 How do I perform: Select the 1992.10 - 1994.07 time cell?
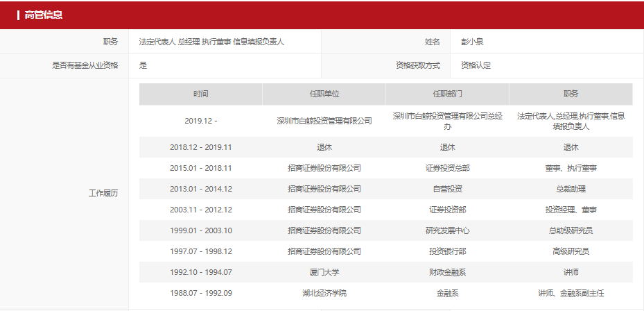[201, 272]
